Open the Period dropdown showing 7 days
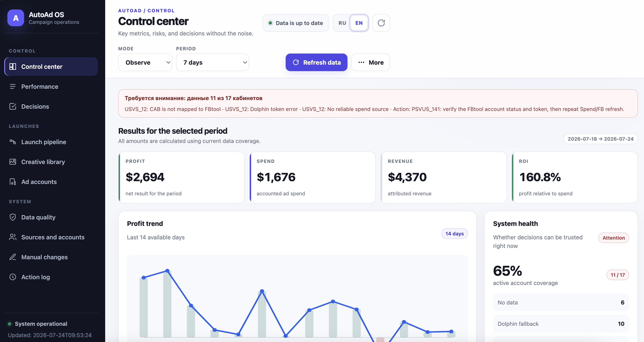The height and width of the screenshot is (342, 644). [x=212, y=63]
